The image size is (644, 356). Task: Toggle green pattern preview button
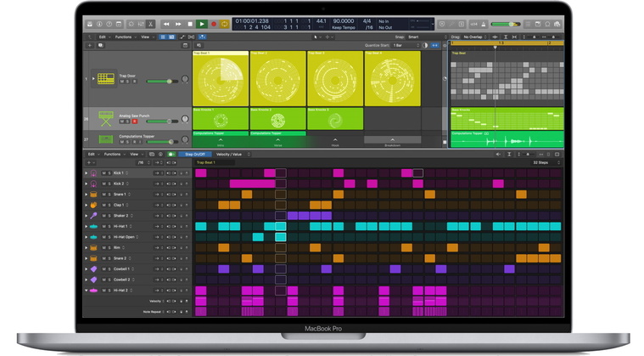pyautogui.click(x=171, y=155)
